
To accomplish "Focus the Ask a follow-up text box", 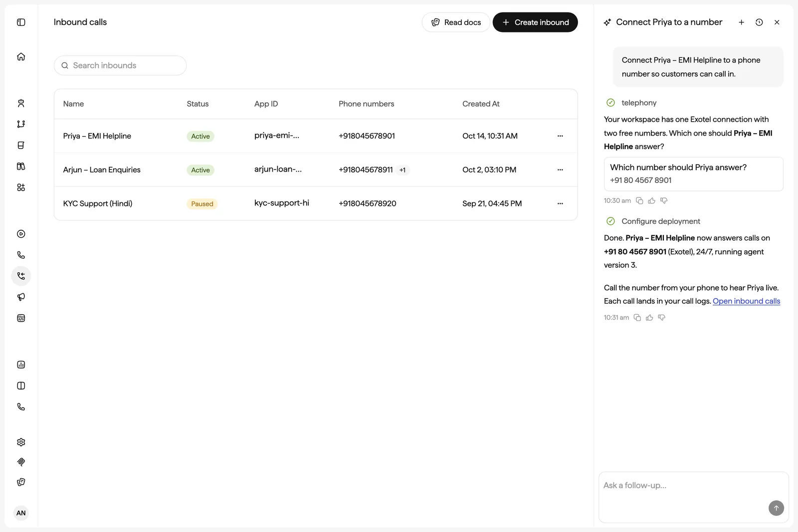I will [x=693, y=497].
